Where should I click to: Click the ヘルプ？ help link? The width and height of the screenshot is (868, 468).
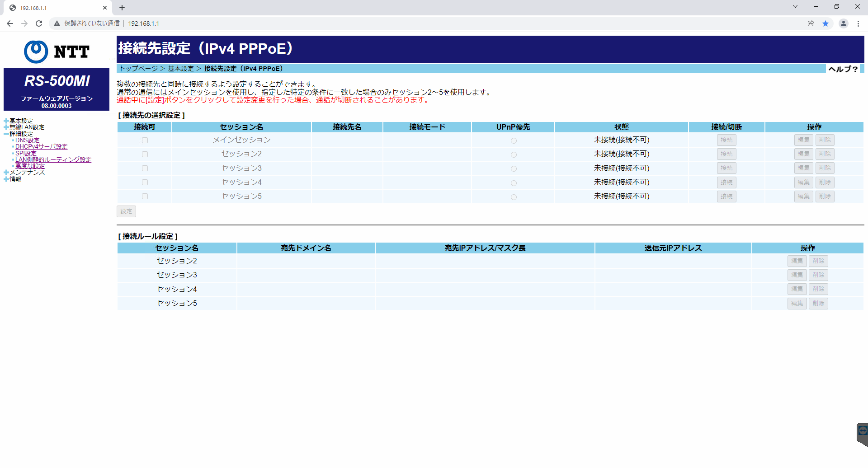click(x=843, y=69)
